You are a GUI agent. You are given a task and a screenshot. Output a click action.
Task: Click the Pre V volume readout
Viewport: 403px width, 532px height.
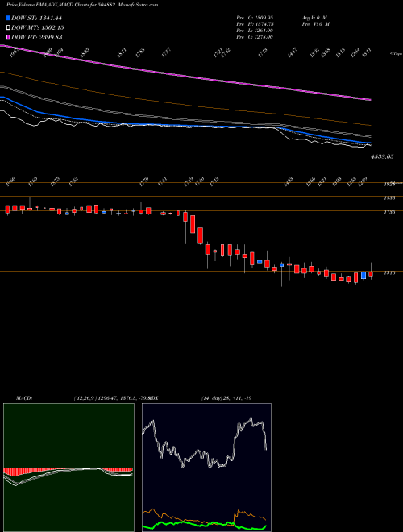tap(315, 23)
